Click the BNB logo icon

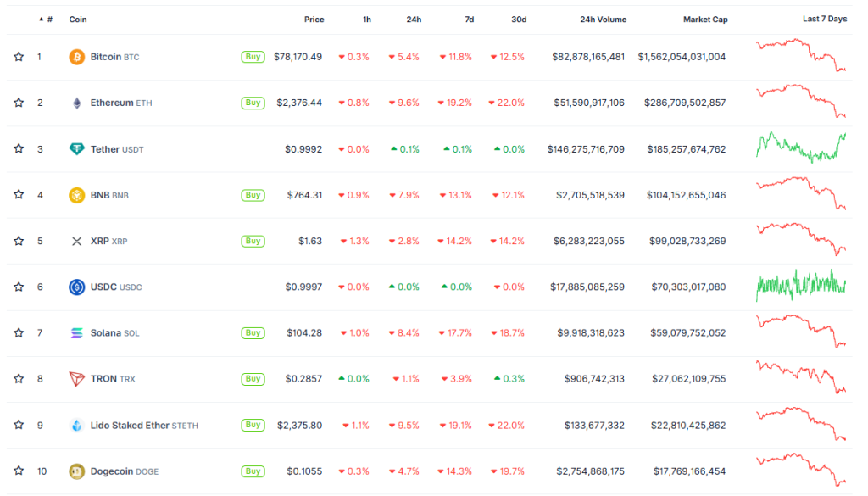tap(76, 195)
